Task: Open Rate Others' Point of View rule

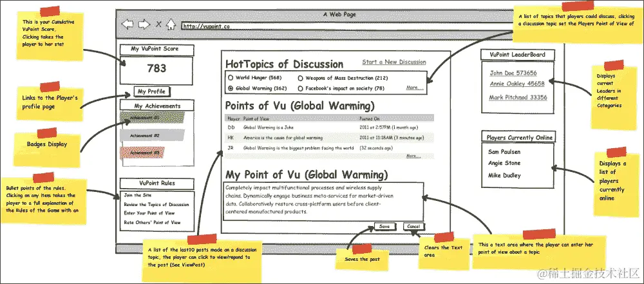Action: (x=152, y=222)
